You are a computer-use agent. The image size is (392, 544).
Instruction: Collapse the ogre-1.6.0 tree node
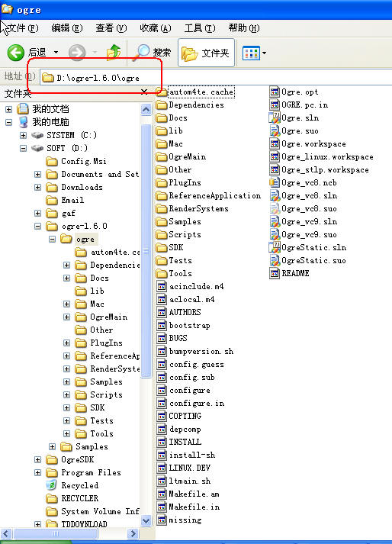[38, 226]
